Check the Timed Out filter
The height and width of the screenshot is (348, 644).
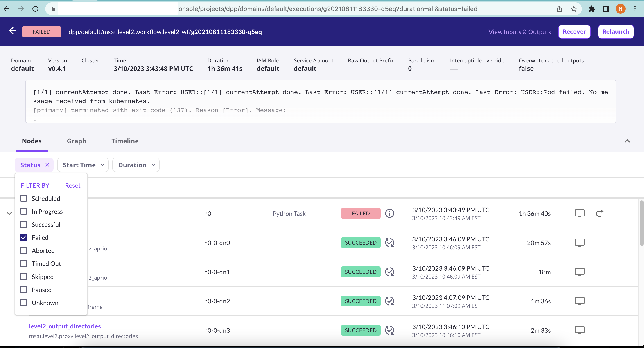[24, 263]
